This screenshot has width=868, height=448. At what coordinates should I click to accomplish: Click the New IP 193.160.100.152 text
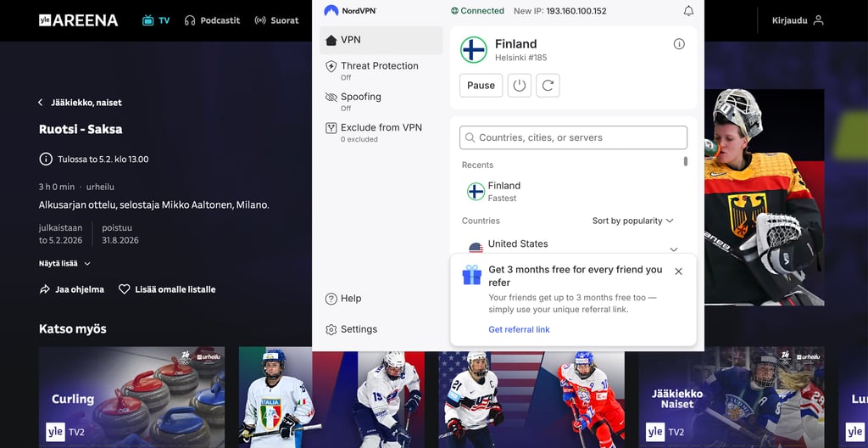(x=560, y=10)
